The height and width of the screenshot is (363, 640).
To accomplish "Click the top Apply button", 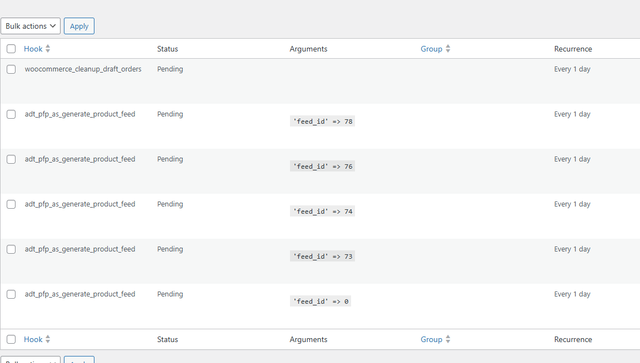I will 79,26.
